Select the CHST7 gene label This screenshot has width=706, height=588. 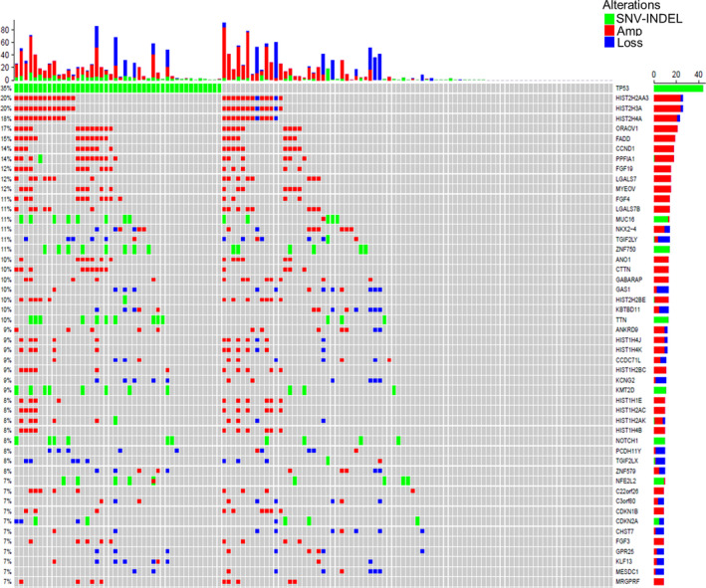tap(624, 531)
